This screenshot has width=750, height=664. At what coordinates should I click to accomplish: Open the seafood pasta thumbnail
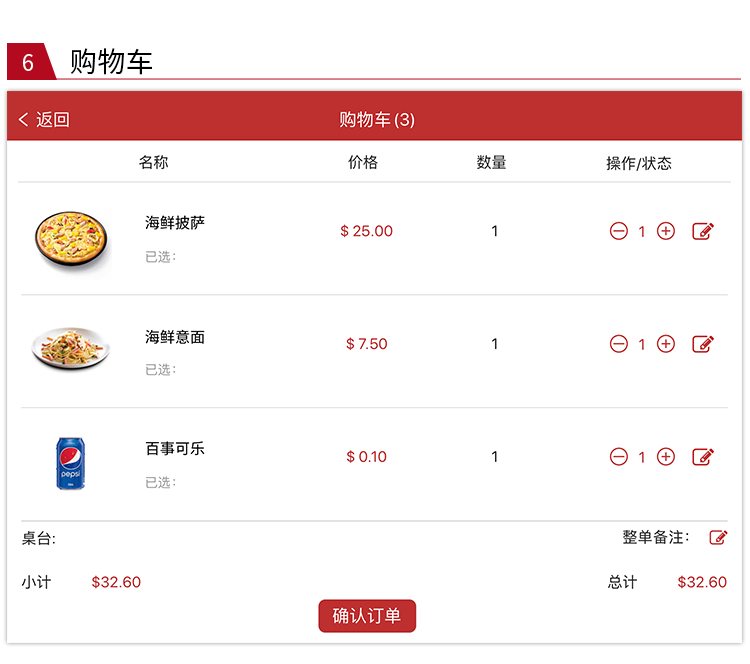click(x=71, y=348)
